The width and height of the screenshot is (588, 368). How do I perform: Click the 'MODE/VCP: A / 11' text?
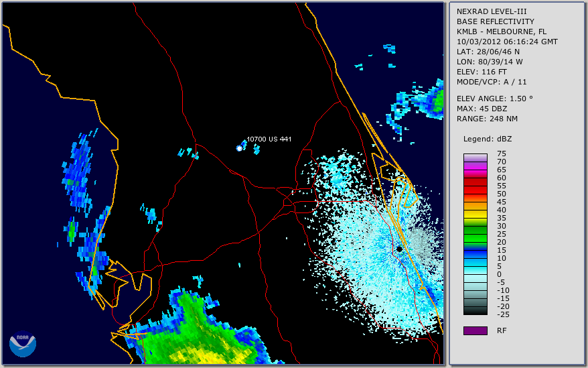(492, 82)
